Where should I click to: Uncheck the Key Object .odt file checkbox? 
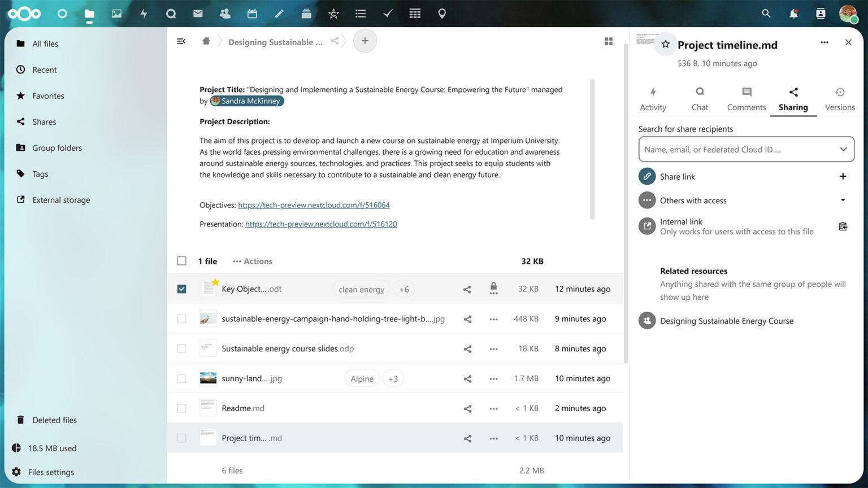point(181,289)
